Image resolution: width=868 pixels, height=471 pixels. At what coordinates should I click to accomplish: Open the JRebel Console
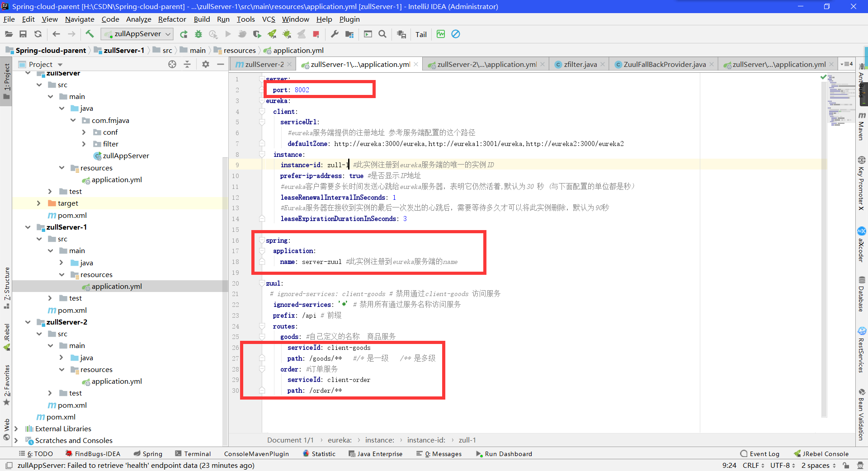pos(821,454)
